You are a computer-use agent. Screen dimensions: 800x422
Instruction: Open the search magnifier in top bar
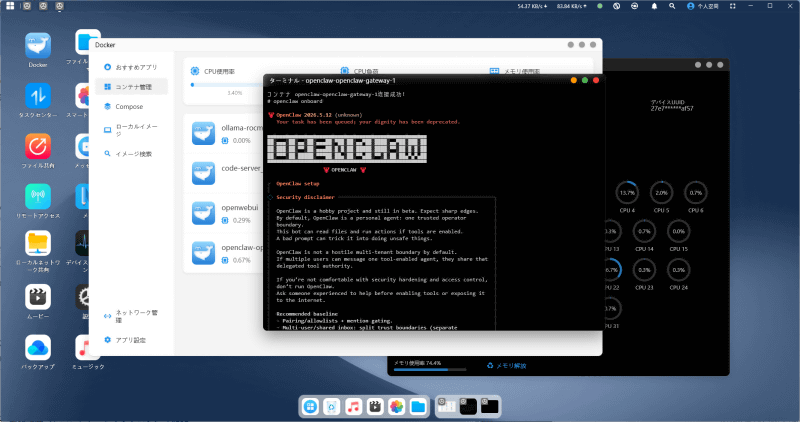672,6
